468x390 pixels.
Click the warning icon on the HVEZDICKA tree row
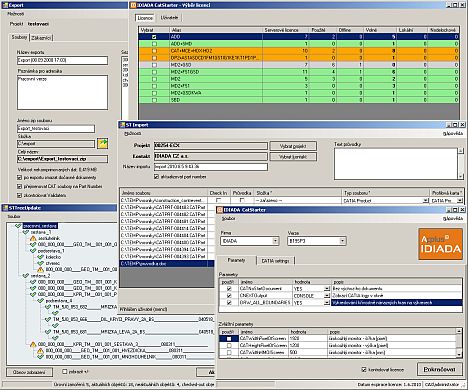coord(40,351)
